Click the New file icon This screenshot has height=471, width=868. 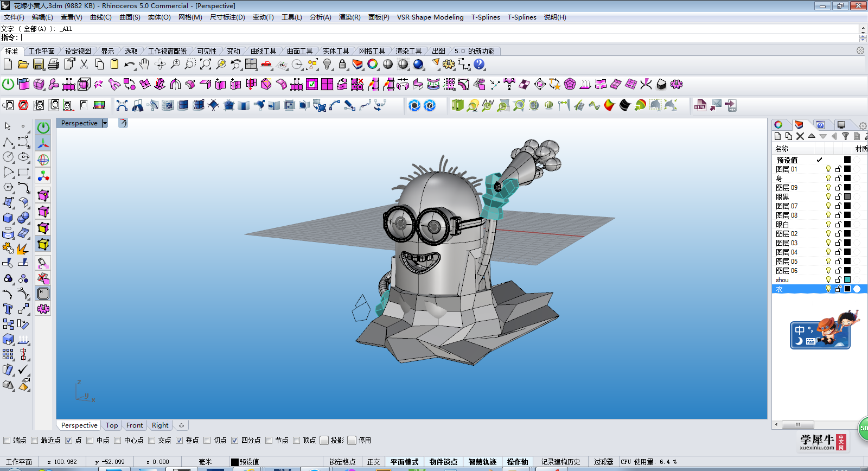[x=8, y=64]
